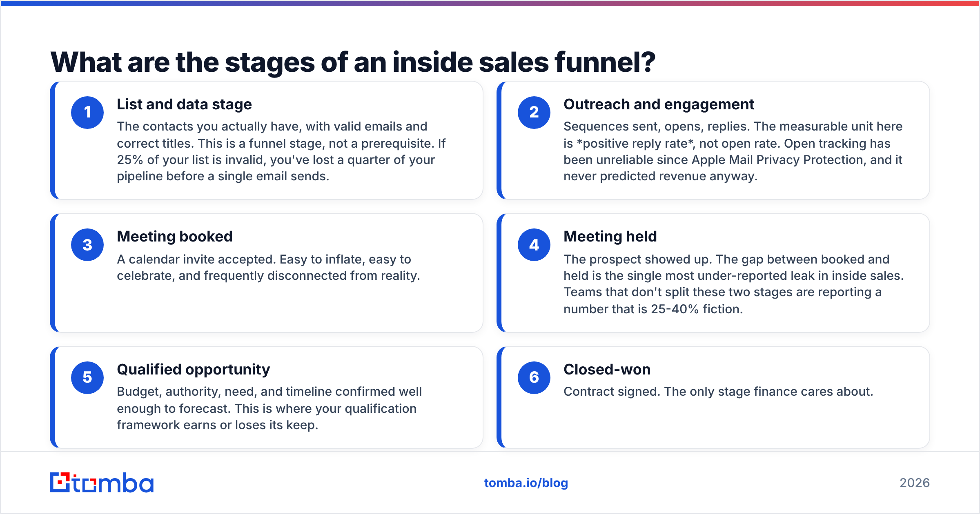Select the 'Meeting held' heading
The height and width of the screenshot is (514, 980).
coord(610,237)
